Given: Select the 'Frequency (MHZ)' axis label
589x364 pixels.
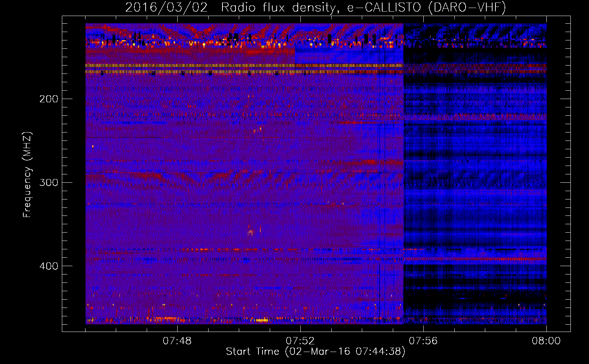Looking at the screenshot, I should pos(27,175).
